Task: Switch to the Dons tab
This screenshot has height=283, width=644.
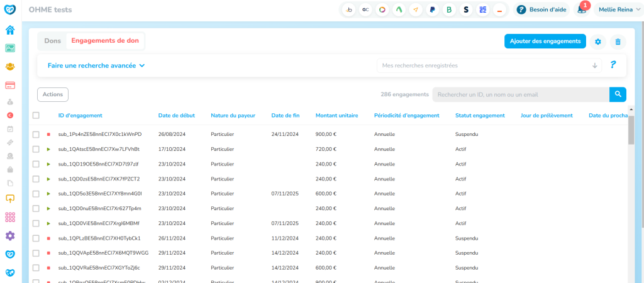Action: click(53, 41)
